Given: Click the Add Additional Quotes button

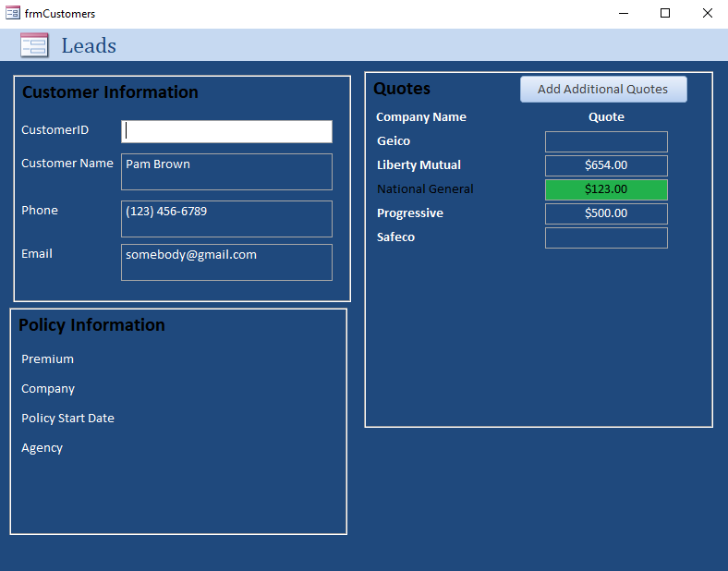Looking at the screenshot, I should (x=603, y=89).
